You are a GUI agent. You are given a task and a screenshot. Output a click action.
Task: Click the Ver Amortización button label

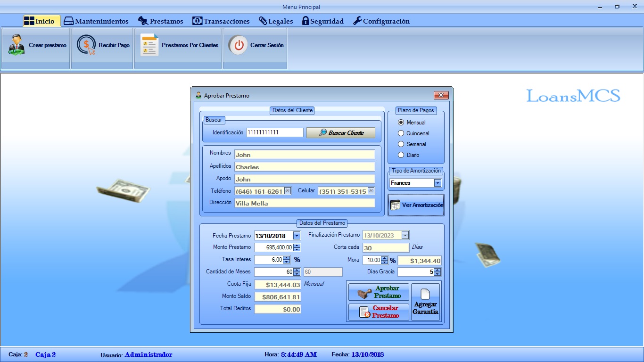point(422,205)
